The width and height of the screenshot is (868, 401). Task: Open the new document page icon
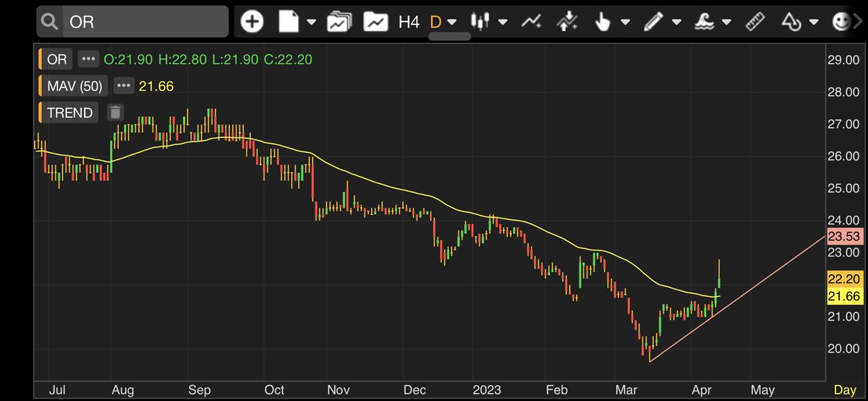tap(289, 22)
